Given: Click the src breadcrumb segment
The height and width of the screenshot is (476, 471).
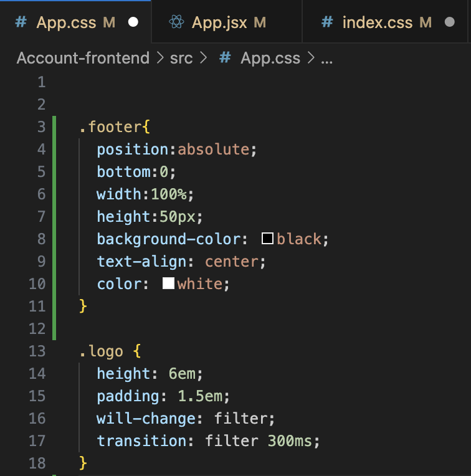Looking at the screenshot, I should pos(183,59).
